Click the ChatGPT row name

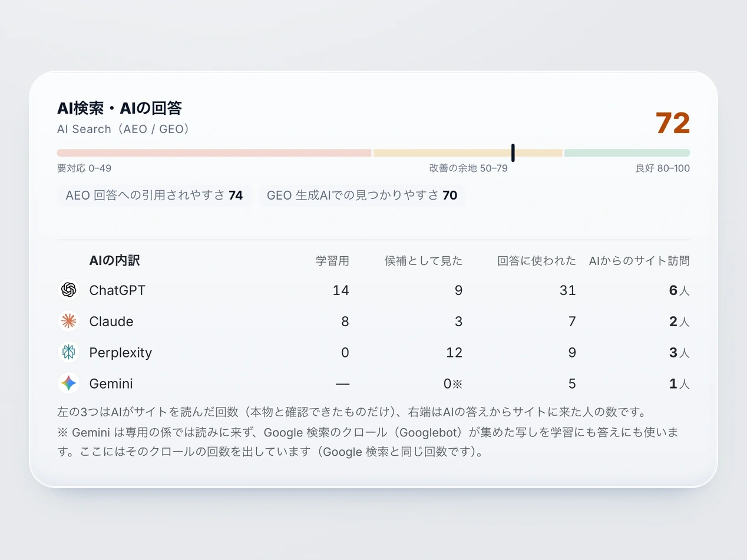(x=117, y=290)
